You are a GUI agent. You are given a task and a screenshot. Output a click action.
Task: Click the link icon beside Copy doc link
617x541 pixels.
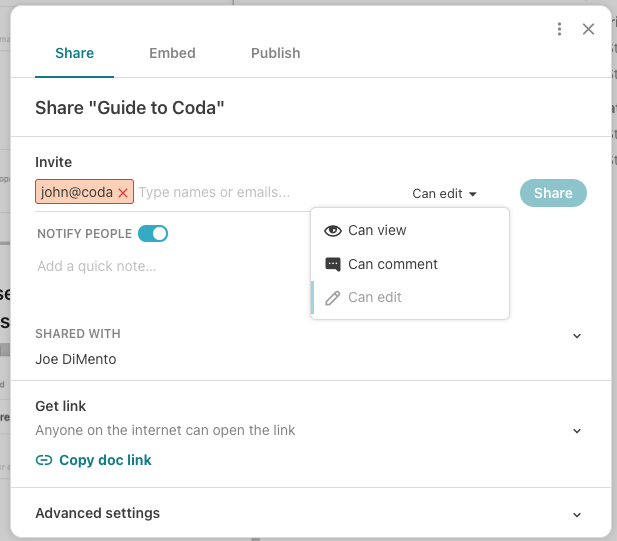(44, 460)
